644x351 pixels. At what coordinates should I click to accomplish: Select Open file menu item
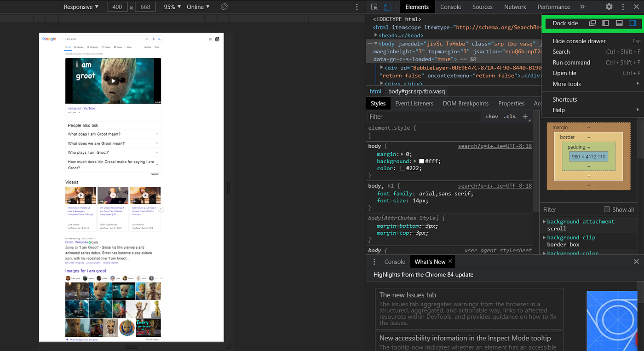point(592,73)
